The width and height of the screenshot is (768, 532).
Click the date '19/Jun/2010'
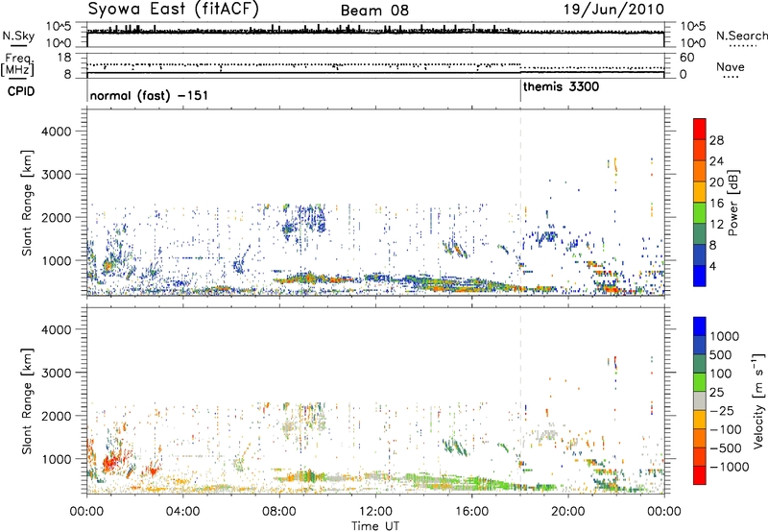tap(613, 9)
